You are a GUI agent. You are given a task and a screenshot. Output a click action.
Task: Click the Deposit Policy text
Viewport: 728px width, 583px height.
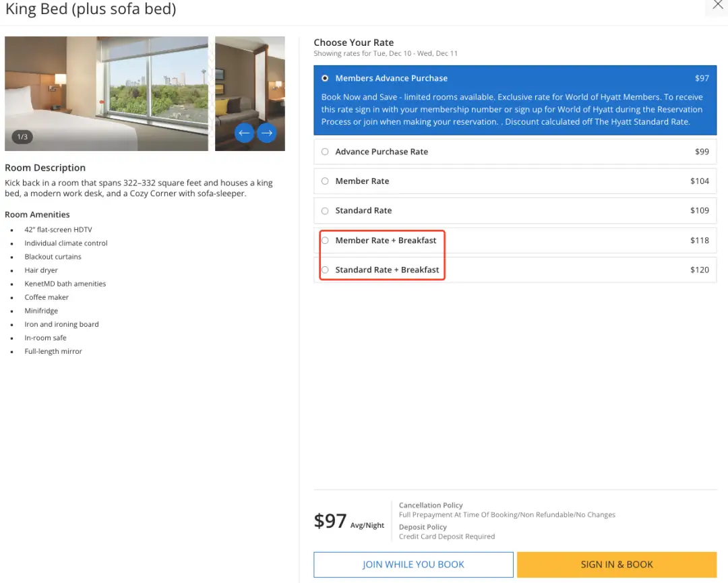click(423, 527)
